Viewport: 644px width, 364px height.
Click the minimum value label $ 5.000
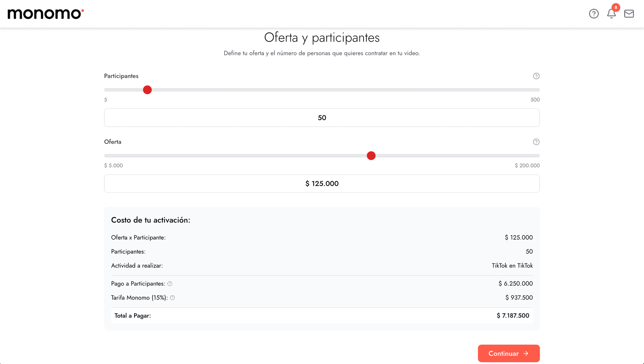point(113,165)
